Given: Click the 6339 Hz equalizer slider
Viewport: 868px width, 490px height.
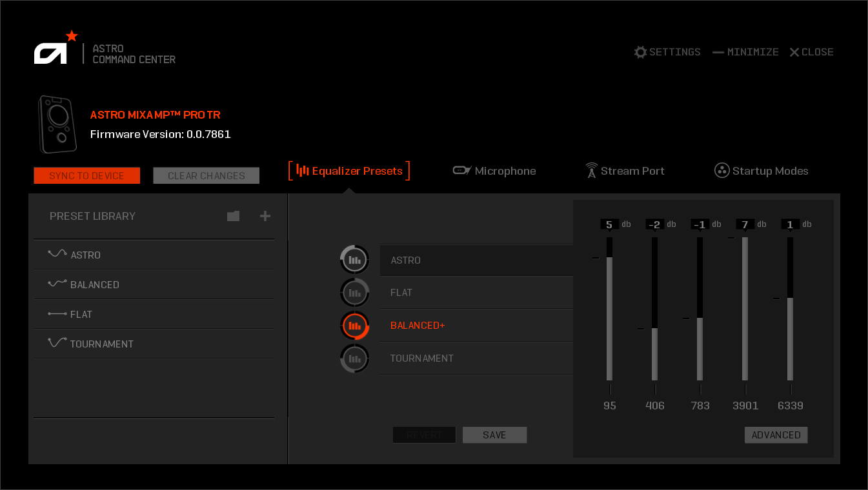Looking at the screenshot, I should [x=790, y=309].
